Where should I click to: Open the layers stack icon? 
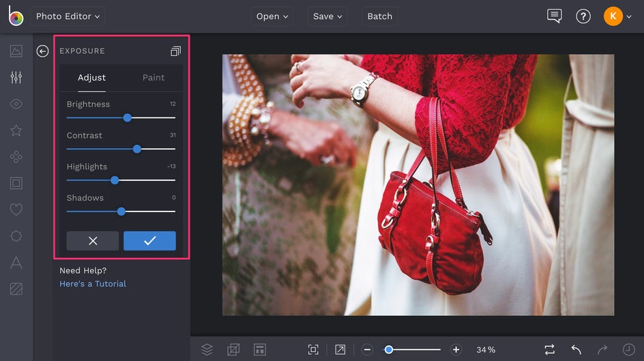tap(207, 349)
